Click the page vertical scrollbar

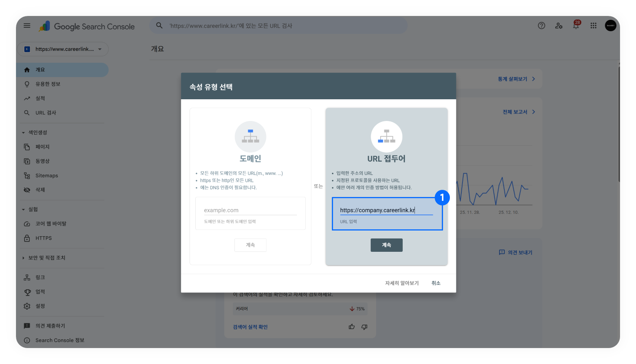[x=619, y=124]
